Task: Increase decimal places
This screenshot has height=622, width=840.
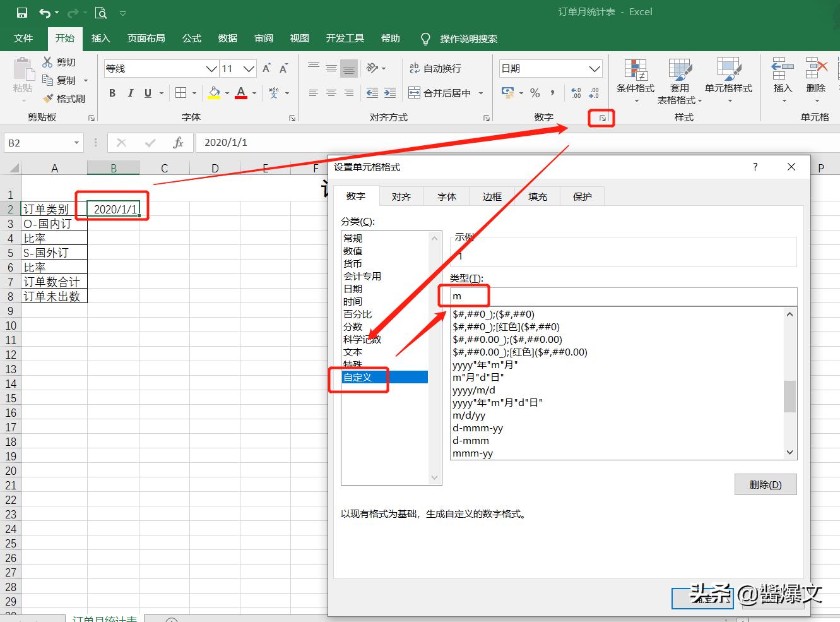Action: click(576, 93)
